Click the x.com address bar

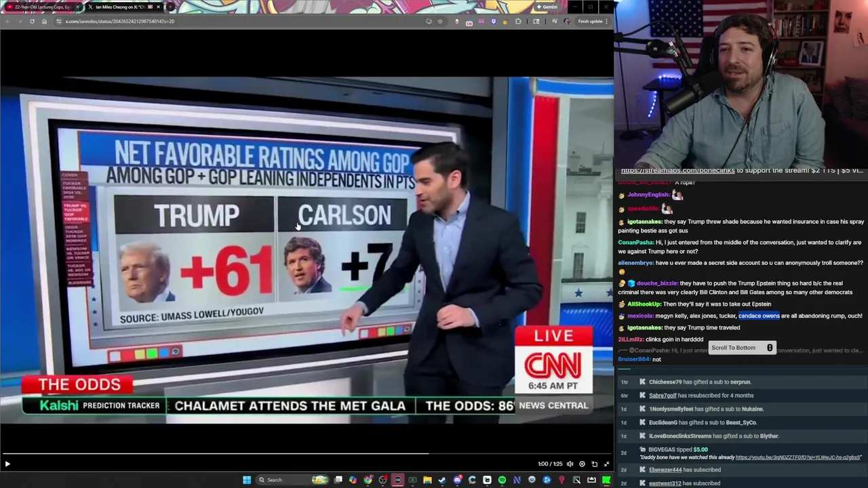click(237, 21)
